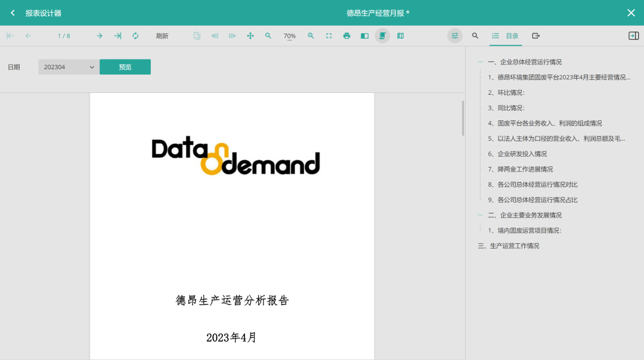
Task: Click the 预览 button
Action: pyautogui.click(x=125, y=67)
